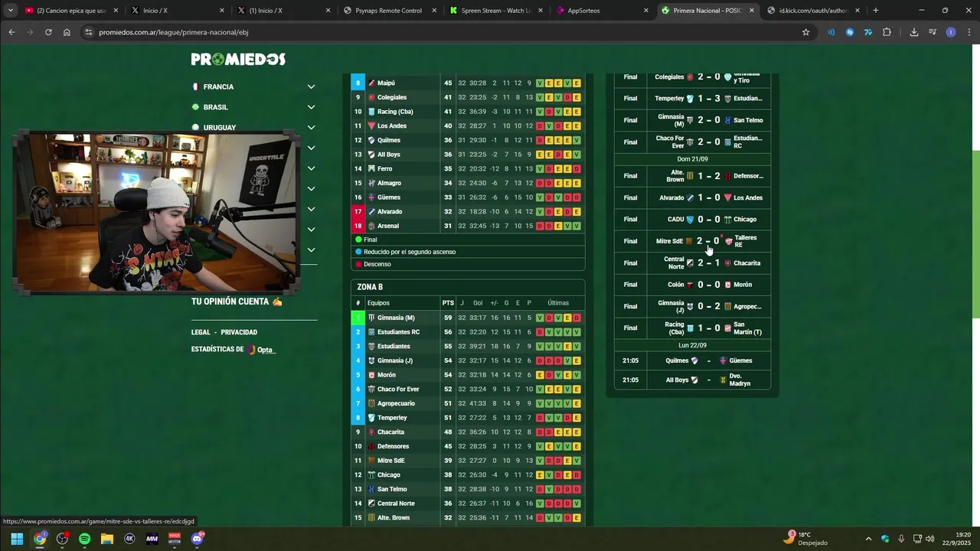
Task: Open the extensions puzzle icon
Action: coord(887,32)
